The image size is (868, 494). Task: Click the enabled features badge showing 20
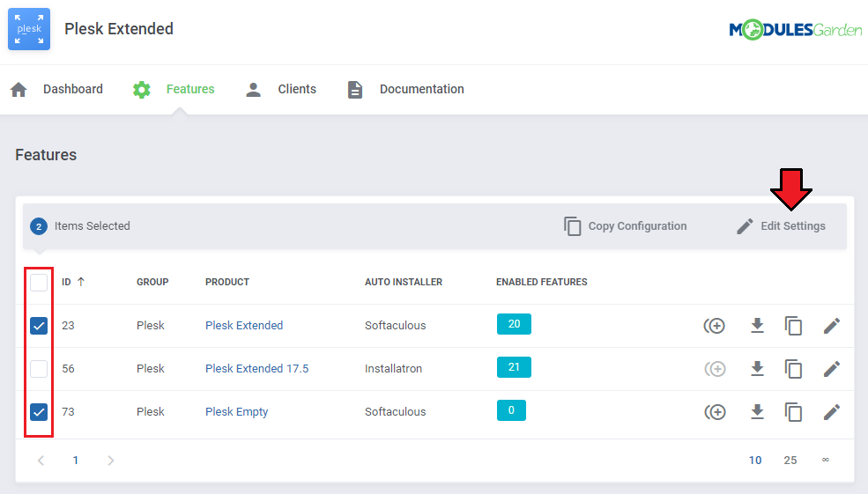pyautogui.click(x=514, y=324)
